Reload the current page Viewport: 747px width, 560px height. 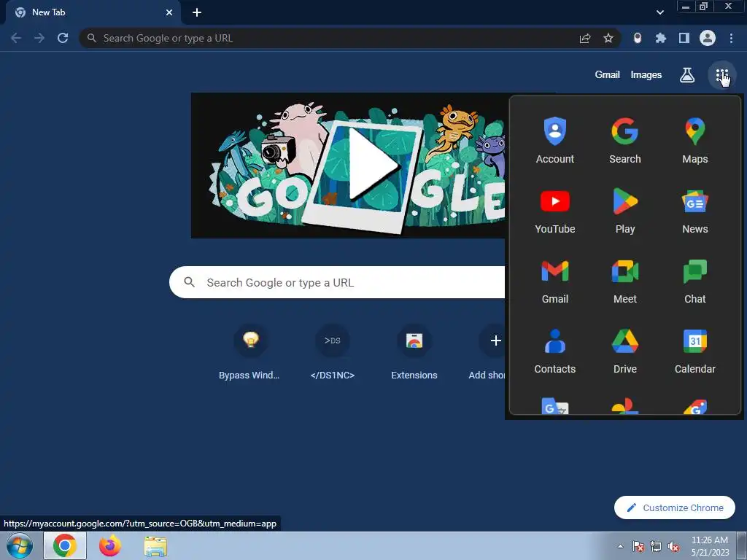pyautogui.click(x=63, y=38)
